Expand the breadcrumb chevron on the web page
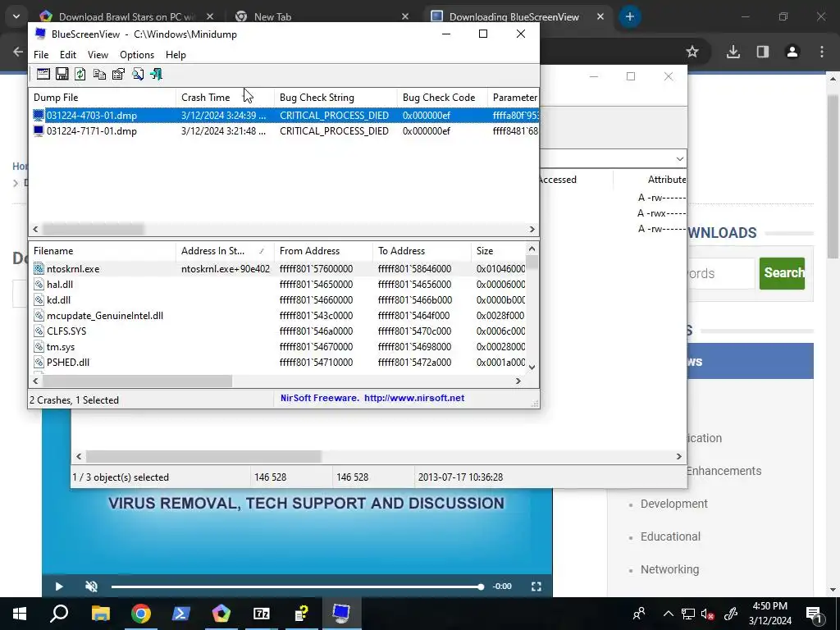The width and height of the screenshot is (840, 630). [x=15, y=183]
